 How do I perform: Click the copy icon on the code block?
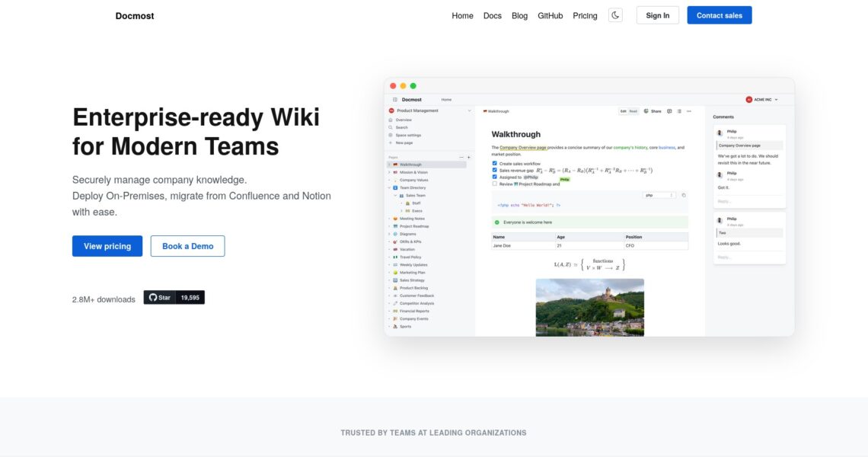684,195
